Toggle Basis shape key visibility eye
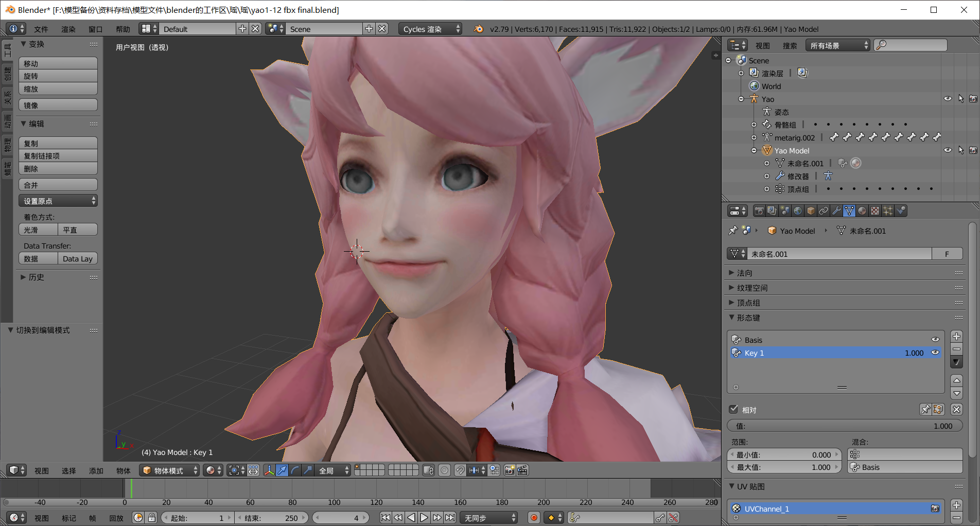This screenshot has width=980, height=526. pos(935,340)
